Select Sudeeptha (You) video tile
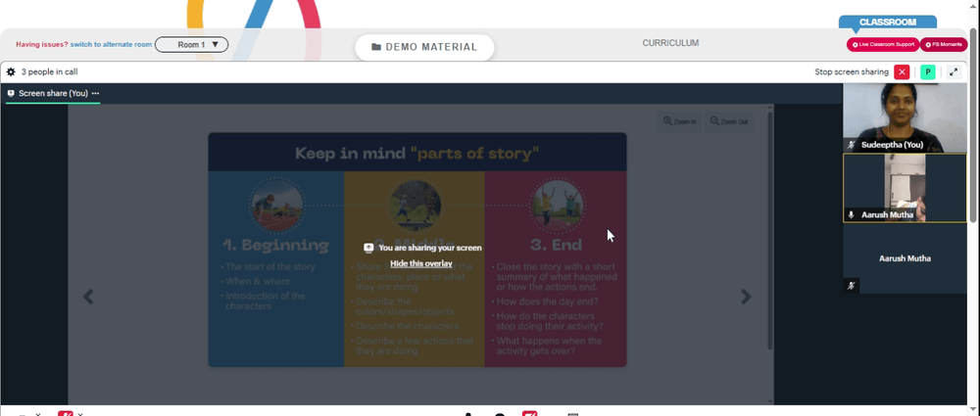This screenshot has width=980, height=416. point(905,117)
